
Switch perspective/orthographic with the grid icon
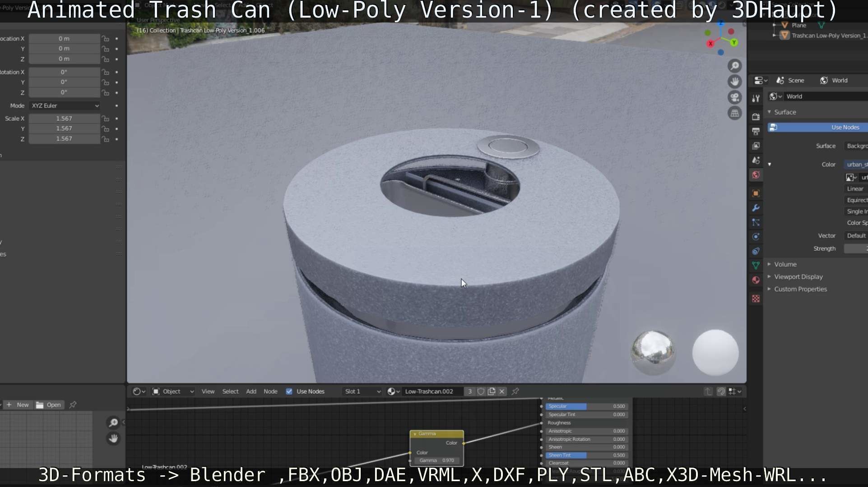tap(735, 113)
